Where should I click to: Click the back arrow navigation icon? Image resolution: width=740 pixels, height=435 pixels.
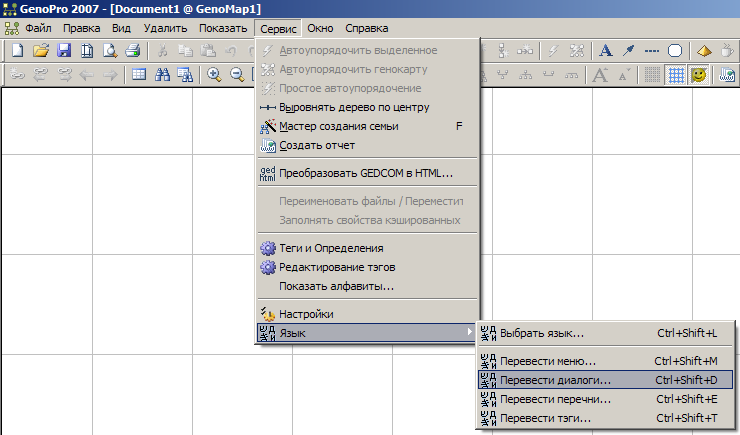pos(87,75)
